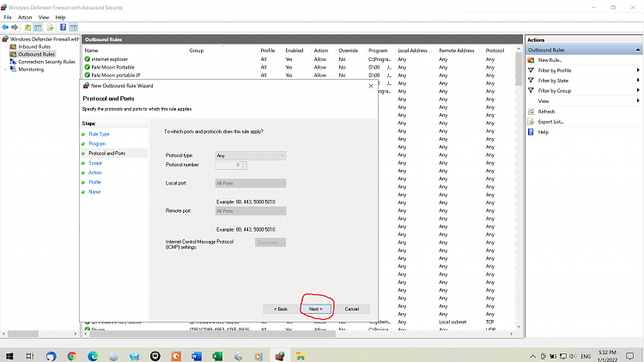
Task: Open the Help menu in the menu bar
Action: [60, 17]
